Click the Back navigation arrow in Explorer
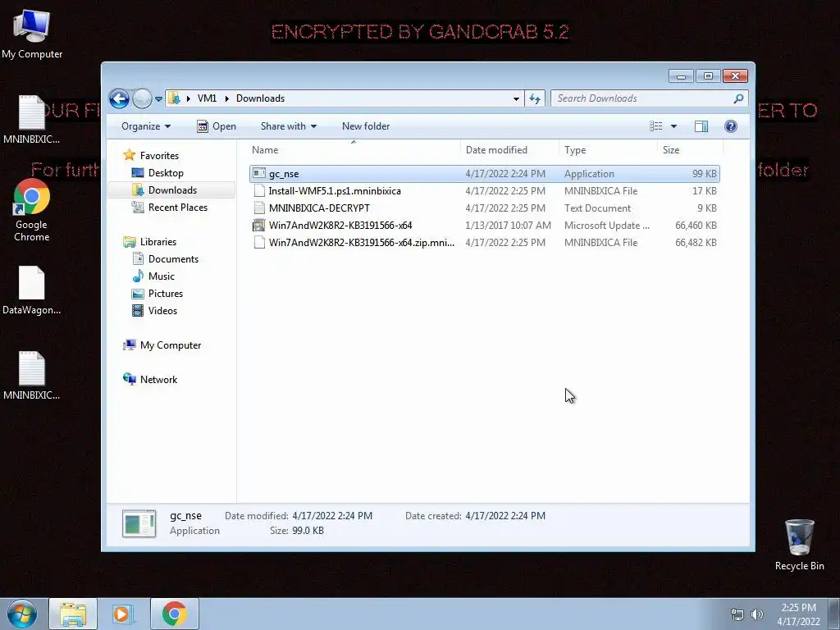The height and width of the screenshot is (630, 840). pyautogui.click(x=119, y=98)
